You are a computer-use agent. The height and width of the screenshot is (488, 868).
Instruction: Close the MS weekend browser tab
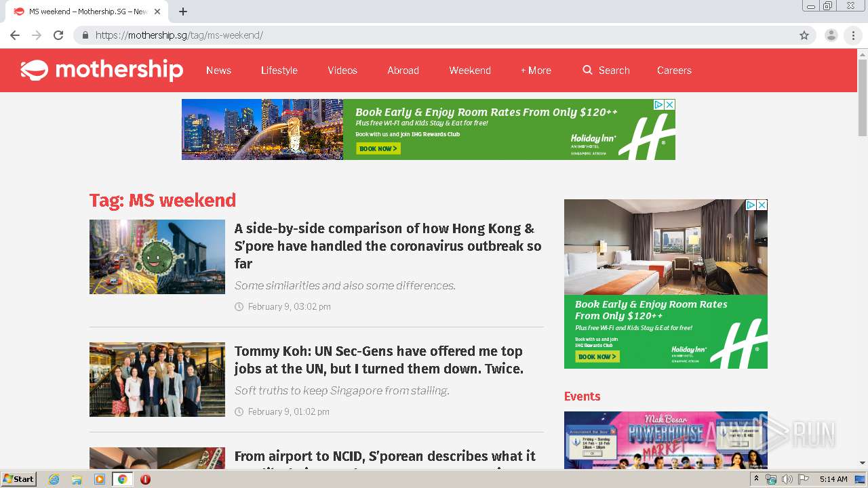click(157, 12)
